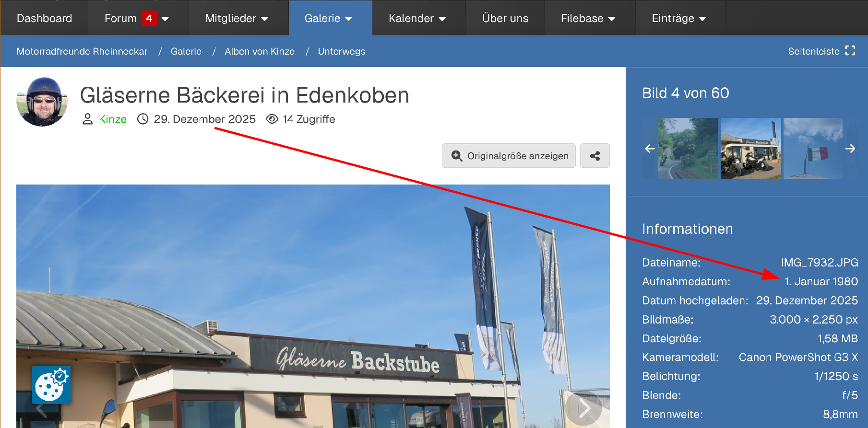868x428 pixels.
Task: Open the Dashboard menu item
Action: click(x=44, y=18)
